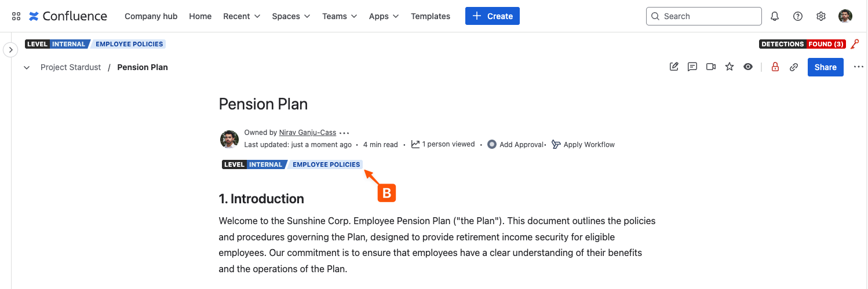Click into the Search field
This screenshot has height=289, width=868.
click(703, 16)
